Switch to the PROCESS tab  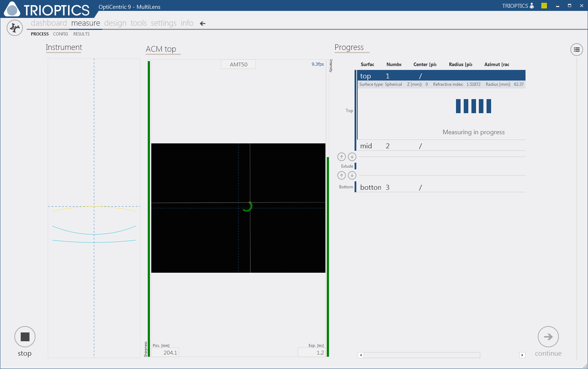40,34
